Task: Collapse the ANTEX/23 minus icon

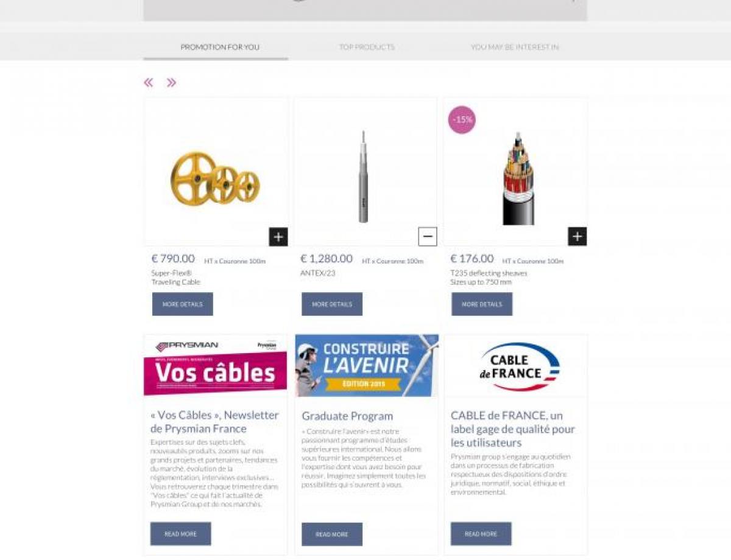Action: (428, 237)
